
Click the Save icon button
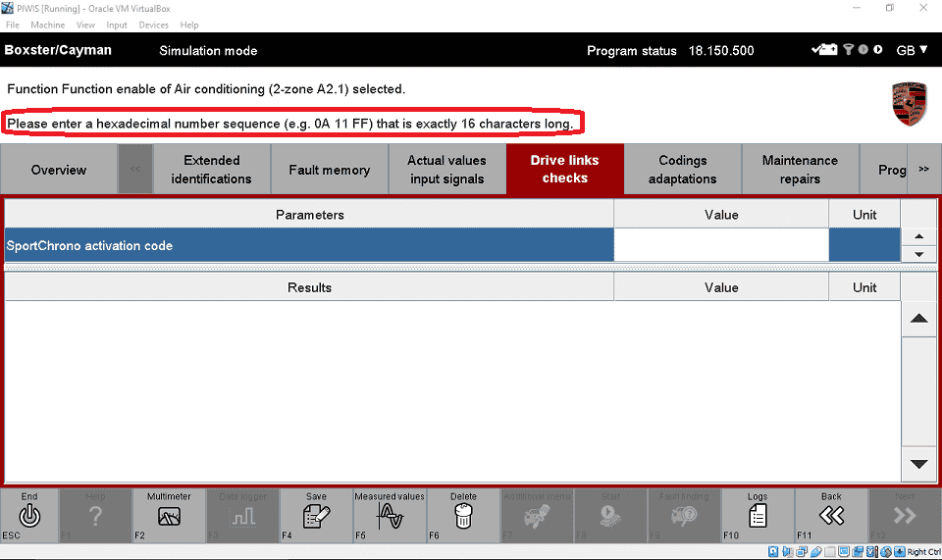(316, 516)
